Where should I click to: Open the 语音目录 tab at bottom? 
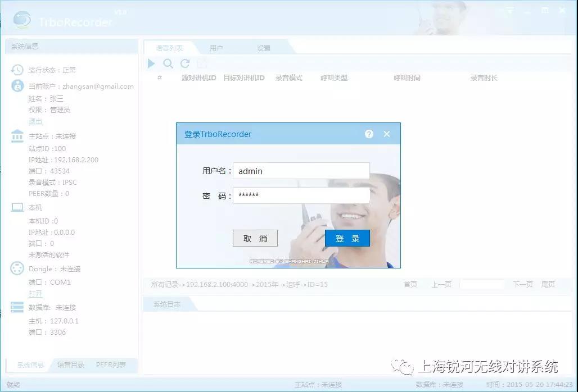pos(71,365)
